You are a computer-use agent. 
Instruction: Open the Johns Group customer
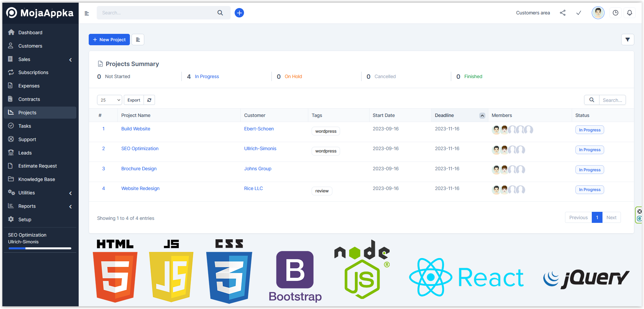click(x=257, y=169)
